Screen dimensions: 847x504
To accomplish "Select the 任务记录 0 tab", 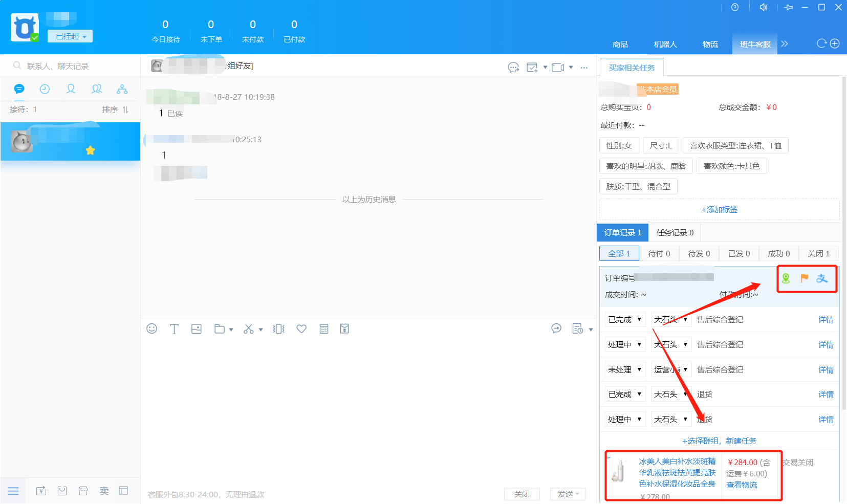I will (675, 233).
